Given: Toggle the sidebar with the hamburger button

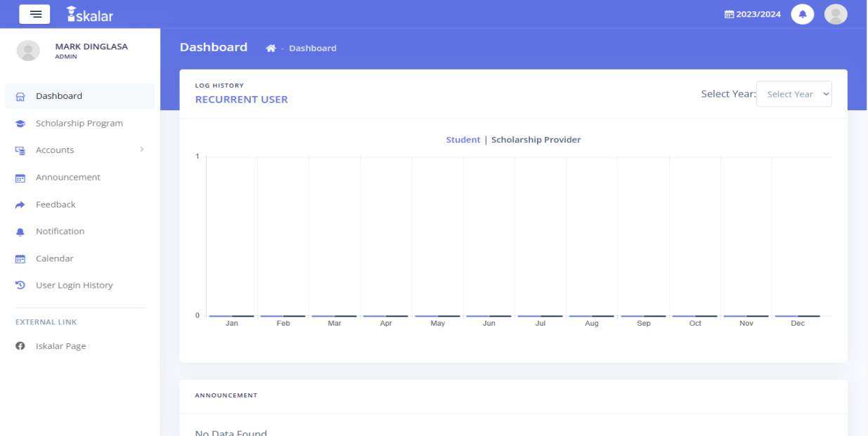Looking at the screenshot, I should pyautogui.click(x=34, y=13).
